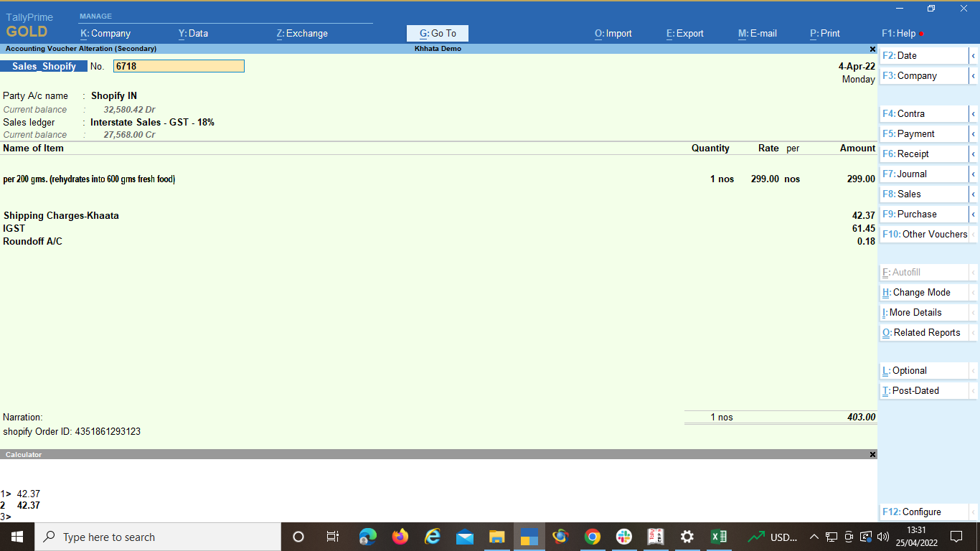Open File Explorer from the taskbar
This screenshot has width=980, height=551.
coord(497,537)
